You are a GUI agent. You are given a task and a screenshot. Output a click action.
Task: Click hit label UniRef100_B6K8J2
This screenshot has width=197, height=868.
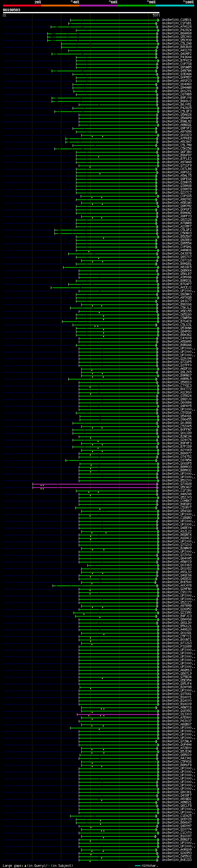pos(176,101)
